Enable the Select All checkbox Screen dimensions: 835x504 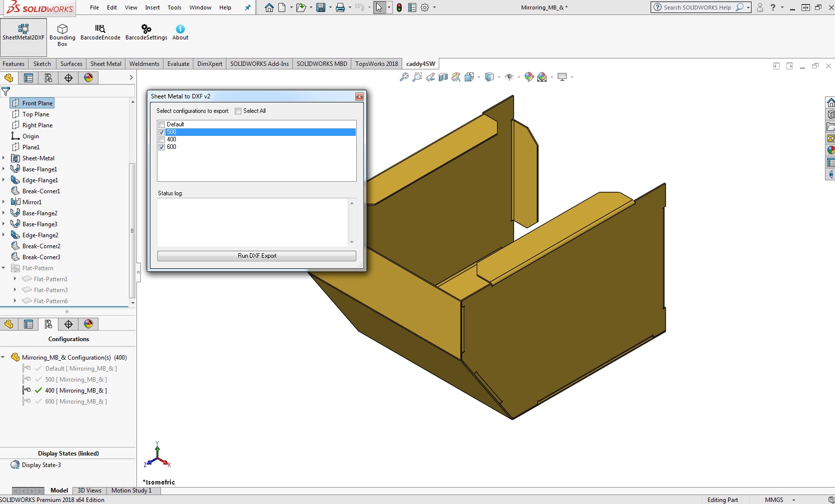point(238,111)
